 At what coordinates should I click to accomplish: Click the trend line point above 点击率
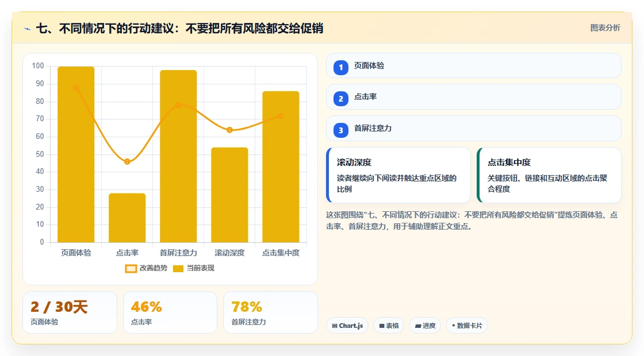127,161
